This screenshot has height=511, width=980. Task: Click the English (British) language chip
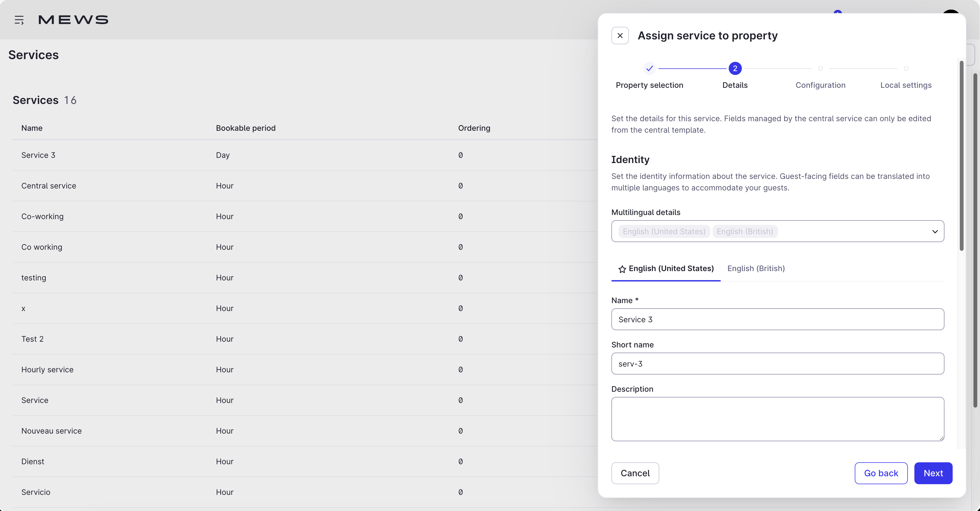coord(745,231)
